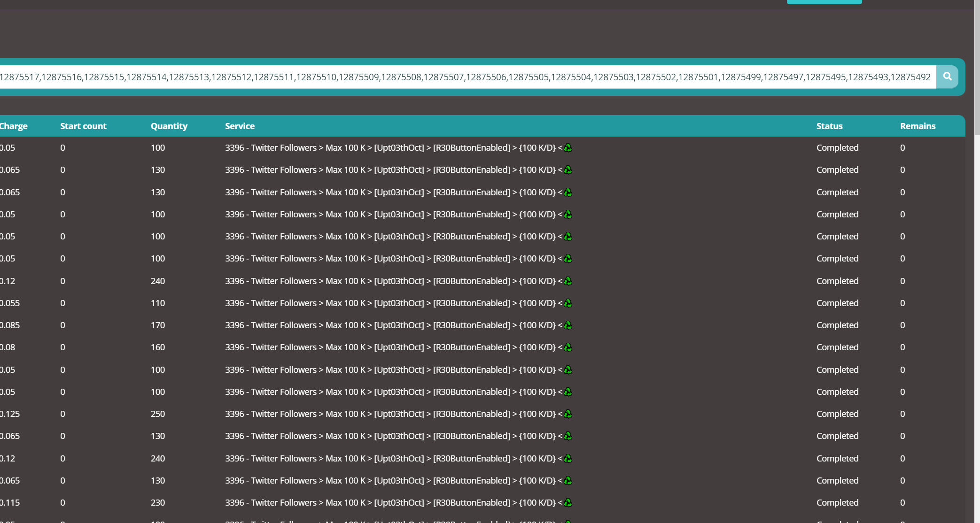Click Remains value in the 0.125 charge row
The width and height of the screenshot is (980, 523).
(x=902, y=414)
